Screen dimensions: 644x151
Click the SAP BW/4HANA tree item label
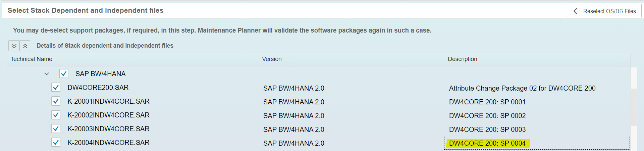[x=100, y=74]
